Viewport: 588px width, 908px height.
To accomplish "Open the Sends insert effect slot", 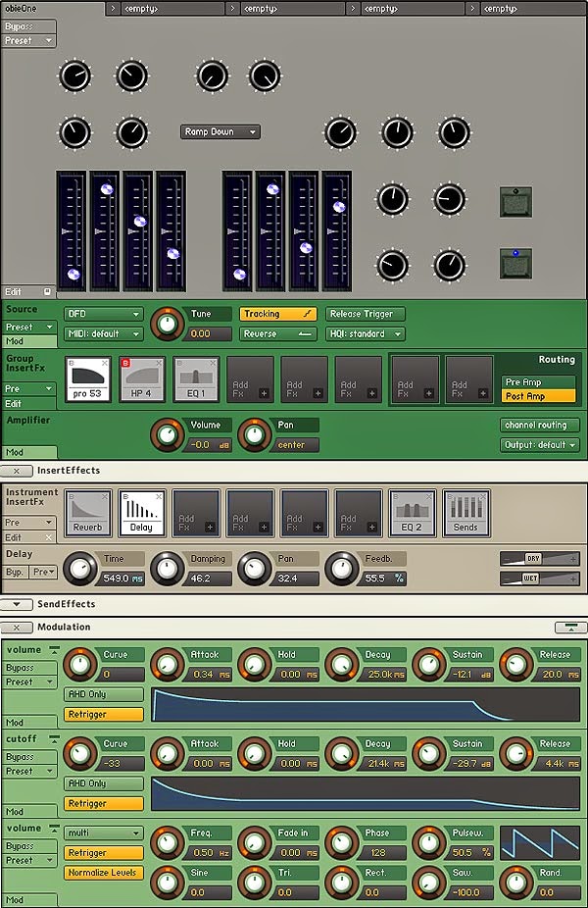I will tap(466, 513).
